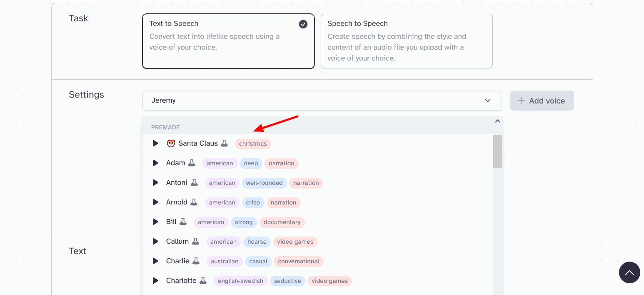Preview the Charlotte voice
This screenshot has width=644, height=295.
click(155, 281)
